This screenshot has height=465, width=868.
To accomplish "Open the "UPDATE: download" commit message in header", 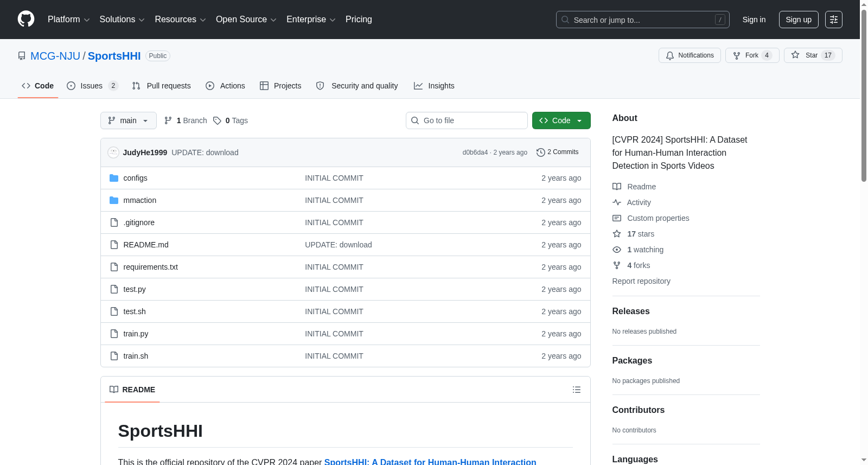I will click(205, 152).
